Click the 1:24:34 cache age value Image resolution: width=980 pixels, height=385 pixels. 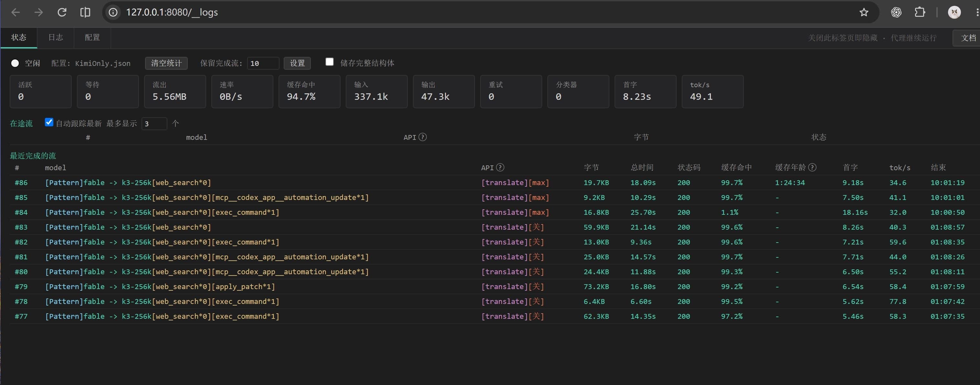click(790, 182)
